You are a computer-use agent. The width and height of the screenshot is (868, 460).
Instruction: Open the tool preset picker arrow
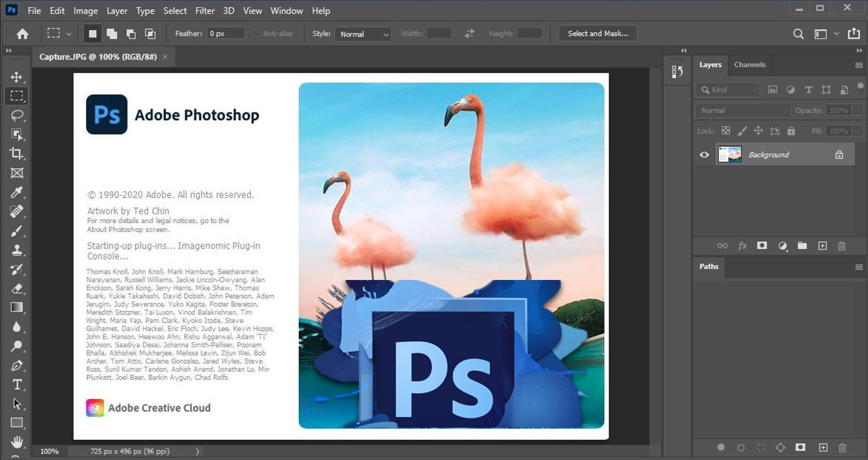click(x=69, y=34)
